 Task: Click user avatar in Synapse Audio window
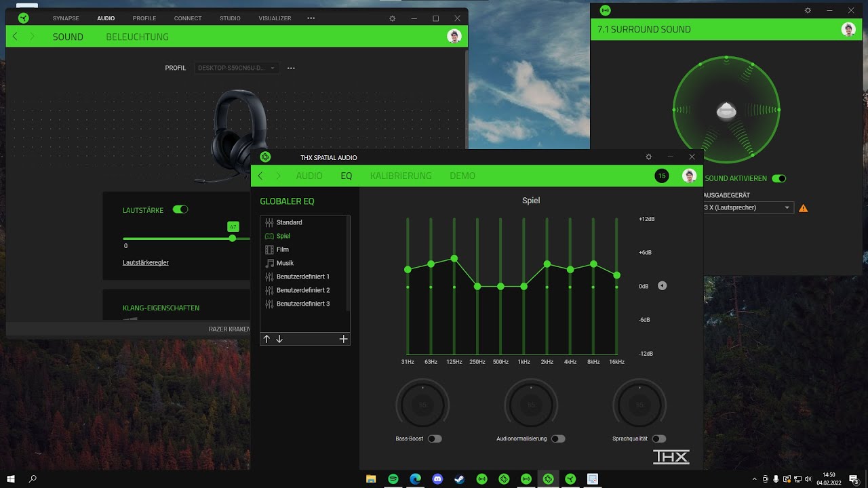[454, 37]
